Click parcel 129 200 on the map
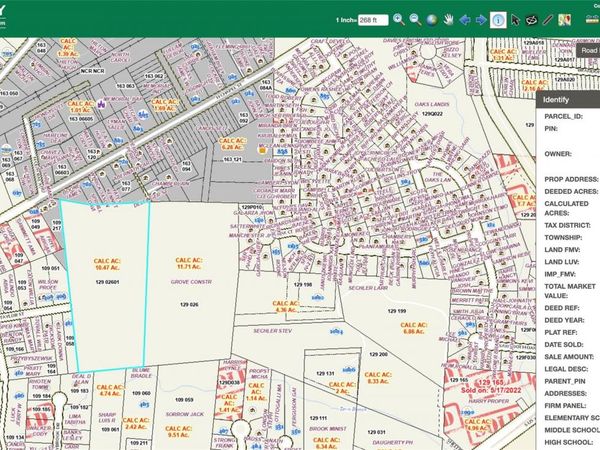Viewport: 600px width, 450px height. click(378, 354)
